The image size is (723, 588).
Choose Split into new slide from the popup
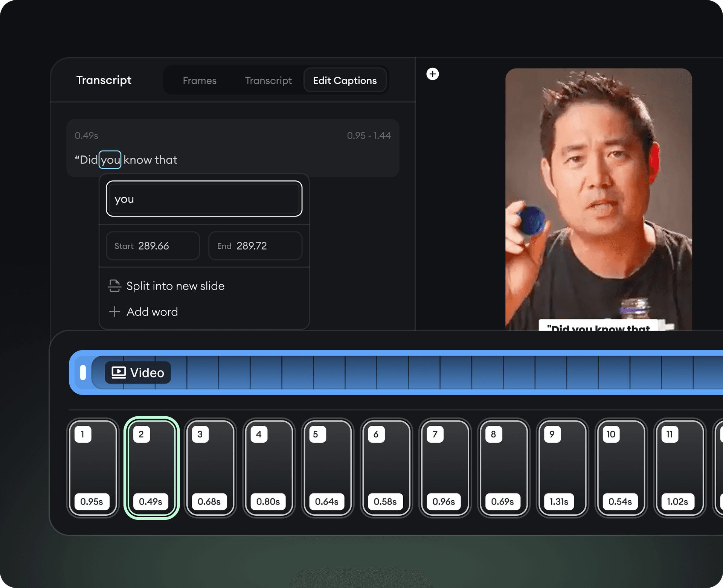click(175, 286)
